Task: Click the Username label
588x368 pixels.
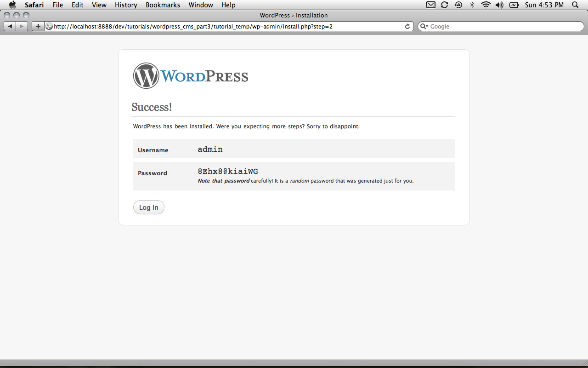Action: pos(153,150)
